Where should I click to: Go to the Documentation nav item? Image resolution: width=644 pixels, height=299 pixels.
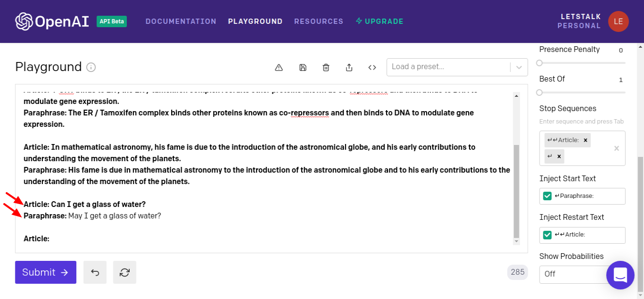pyautogui.click(x=181, y=21)
